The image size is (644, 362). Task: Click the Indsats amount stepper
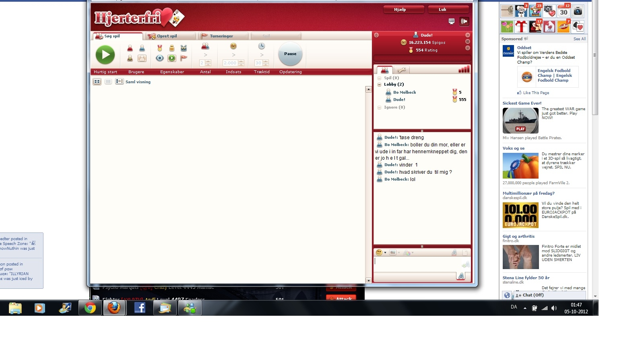pyautogui.click(x=241, y=63)
